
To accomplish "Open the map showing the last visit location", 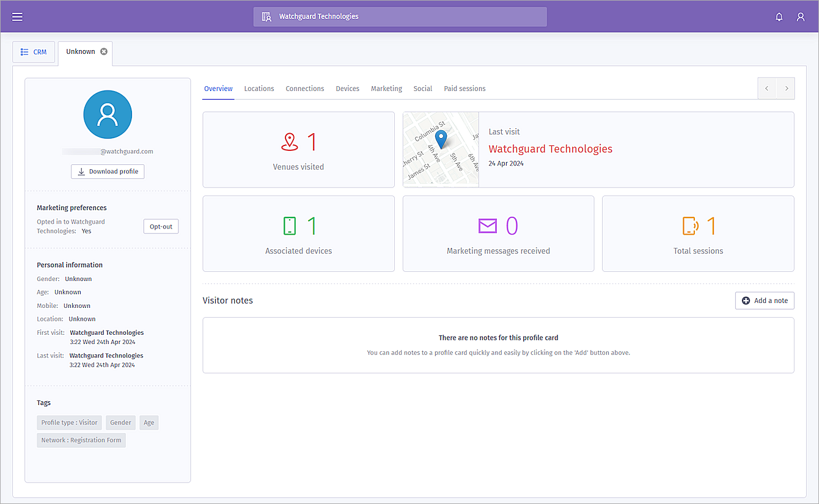I will click(x=441, y=149).
